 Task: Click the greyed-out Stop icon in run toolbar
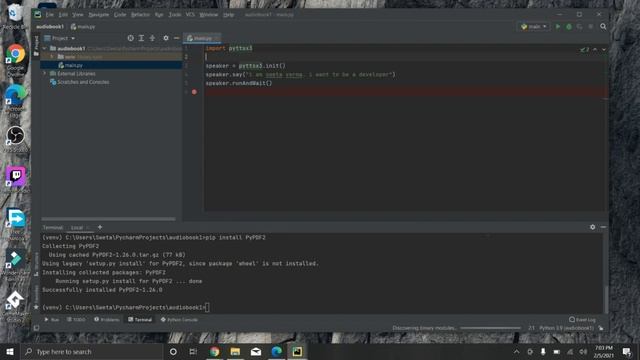pos(590,27)
